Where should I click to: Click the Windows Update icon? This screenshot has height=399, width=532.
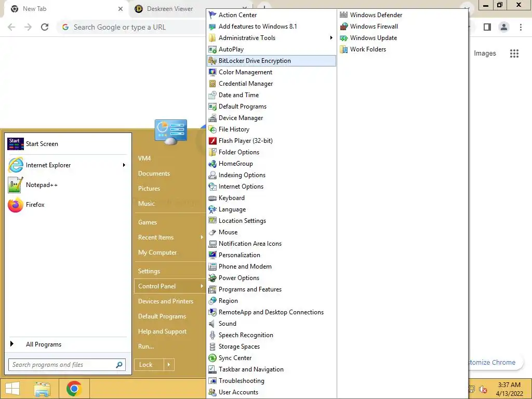(x=344, y=38)
